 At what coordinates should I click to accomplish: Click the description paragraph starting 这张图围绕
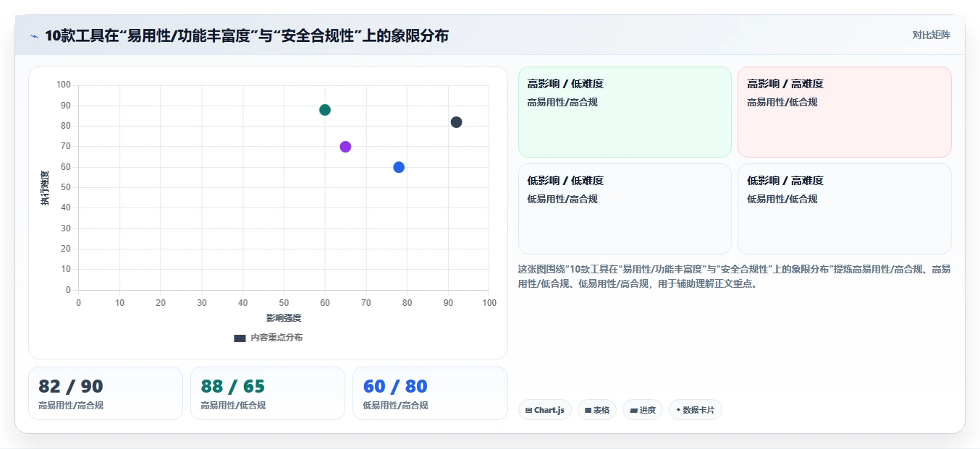click(734, 276)
